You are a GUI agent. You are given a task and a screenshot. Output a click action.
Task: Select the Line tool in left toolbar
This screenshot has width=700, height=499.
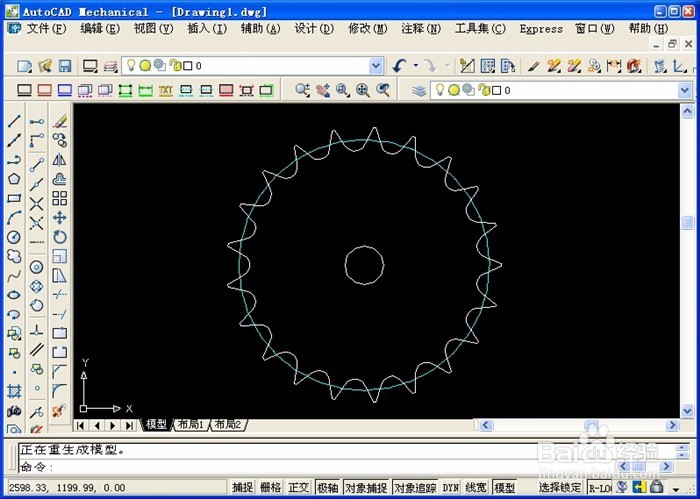pos(14,121)
